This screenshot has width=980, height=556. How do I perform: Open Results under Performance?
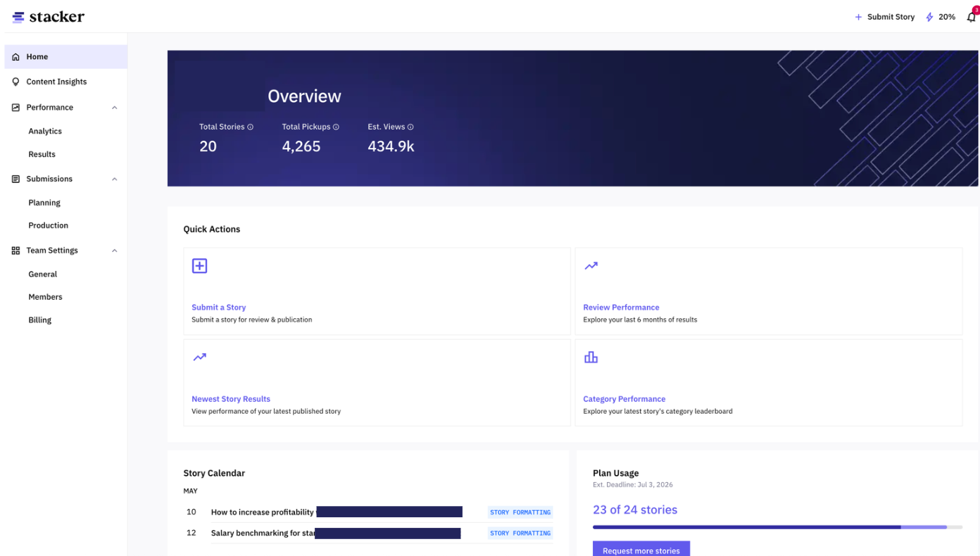click(42, 154)
